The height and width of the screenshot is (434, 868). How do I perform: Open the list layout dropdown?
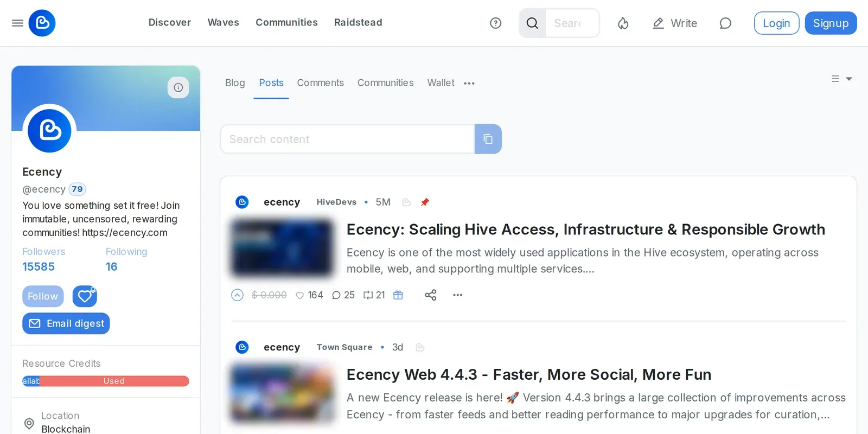841,79
